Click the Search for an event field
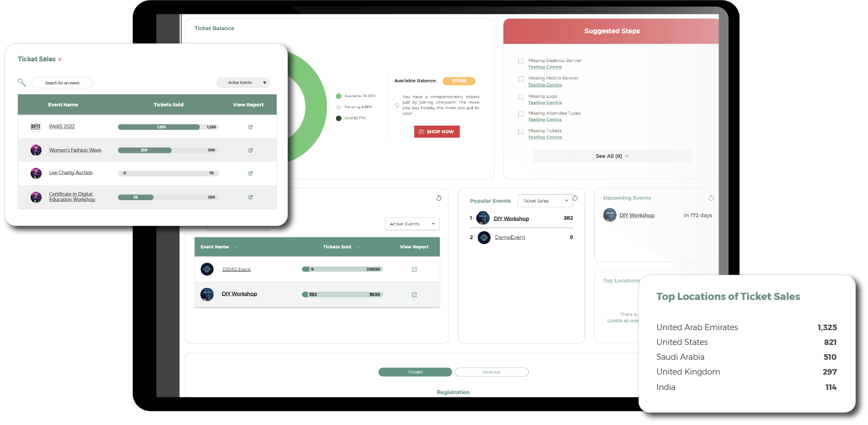 pyautogui.click(x=62, y=83)
